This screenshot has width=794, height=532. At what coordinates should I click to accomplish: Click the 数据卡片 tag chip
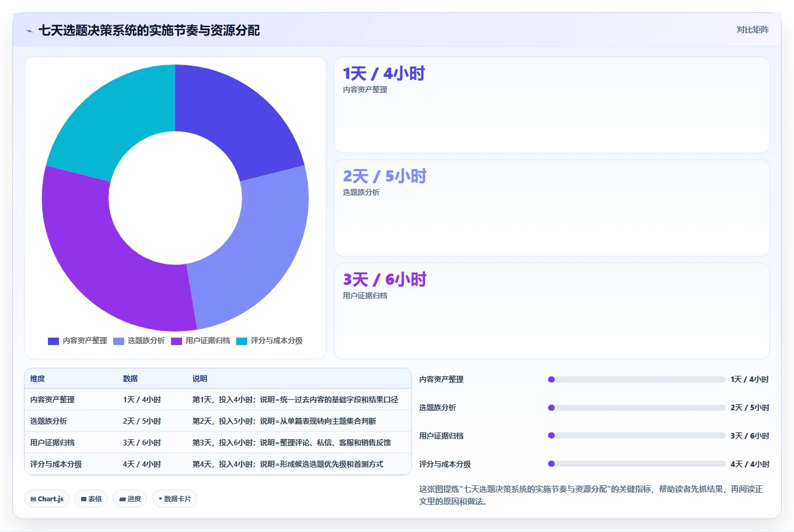tap(175, 499)
